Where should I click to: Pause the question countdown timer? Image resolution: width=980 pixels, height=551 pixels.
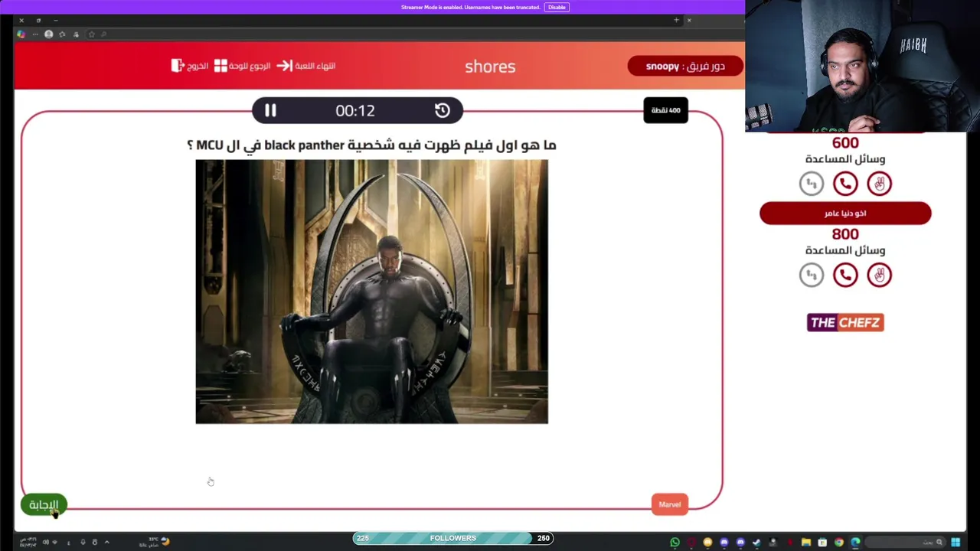pos(270,110)
